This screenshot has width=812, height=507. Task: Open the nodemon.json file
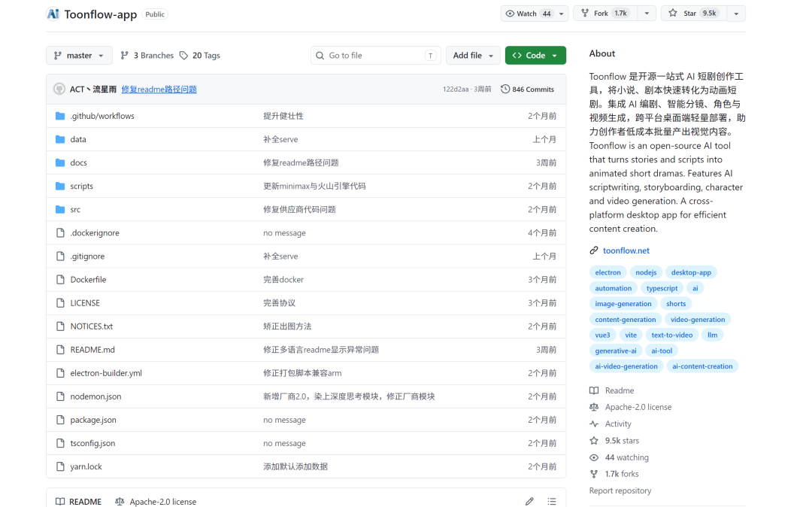click(x=95, y=396)
